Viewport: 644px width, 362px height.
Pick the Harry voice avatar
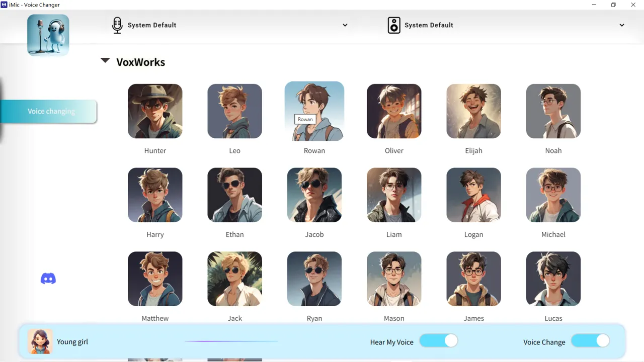point(155,195)
